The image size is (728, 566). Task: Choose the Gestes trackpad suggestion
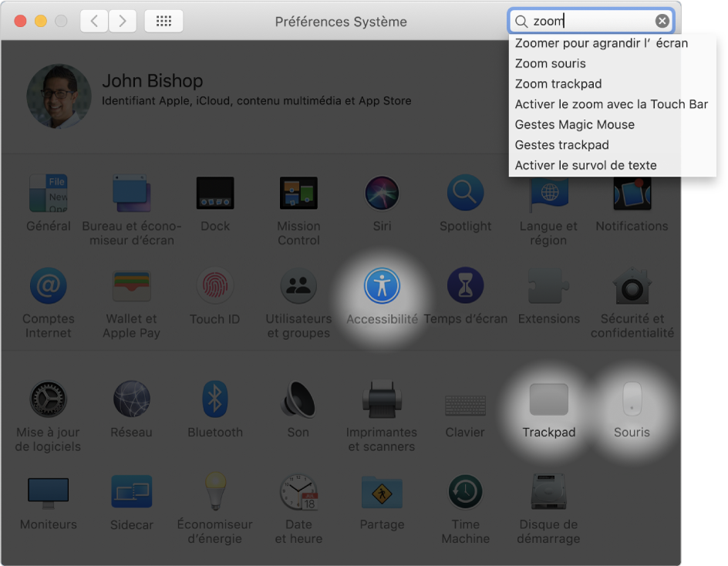pos(612,145)
